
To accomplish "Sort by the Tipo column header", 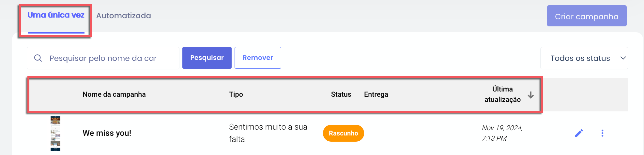I will click(x=236, y=94).
